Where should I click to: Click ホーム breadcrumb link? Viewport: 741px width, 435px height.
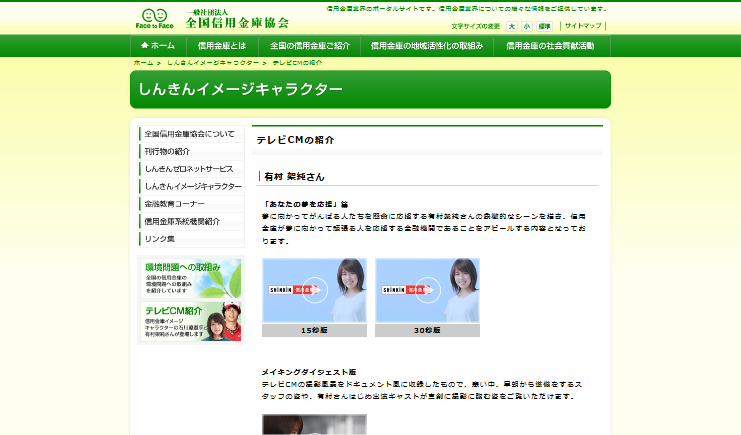(144, 62)
